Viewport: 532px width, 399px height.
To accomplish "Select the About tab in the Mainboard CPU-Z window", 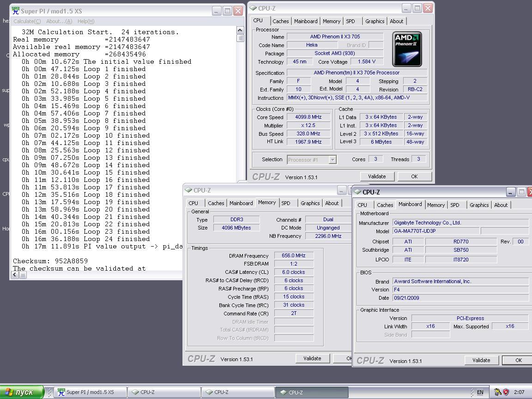I will pyautogui.click(x=501, y=205).
